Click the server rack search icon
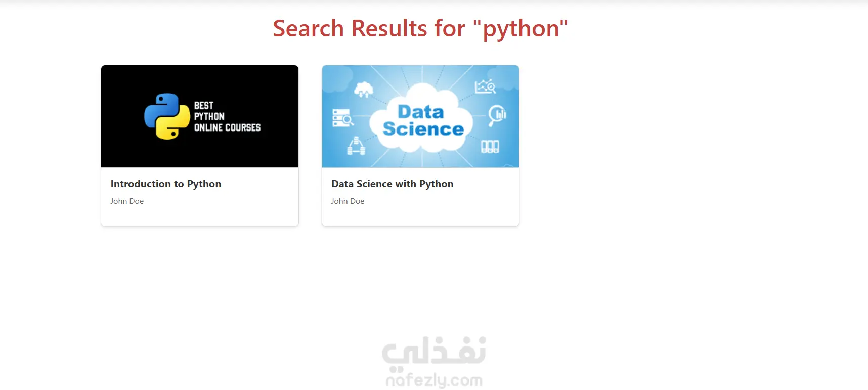Image resolution: width=868 pixels, height=390 pixels. coord(342,118)
